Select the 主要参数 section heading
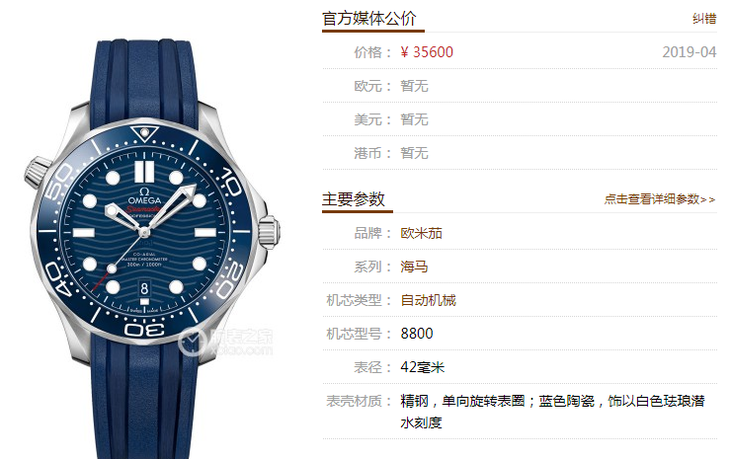730x459 pixels. (x=353, y=199)
